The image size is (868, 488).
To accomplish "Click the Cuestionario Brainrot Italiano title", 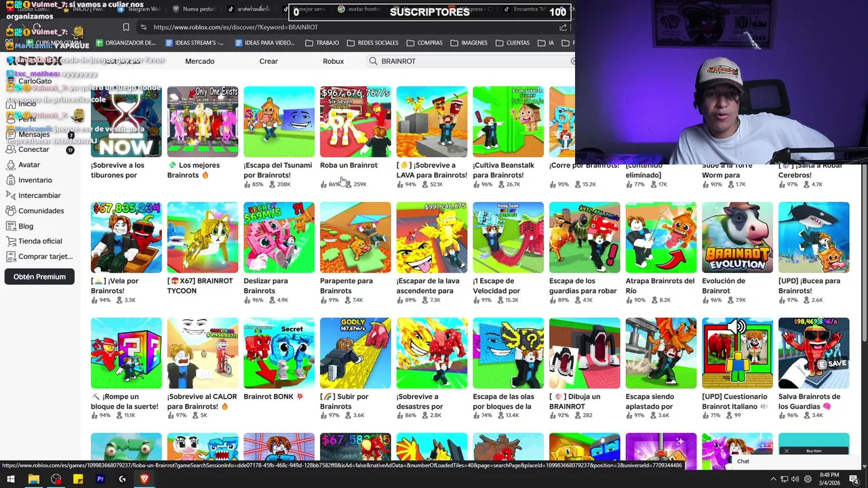I will coord(735,401).
